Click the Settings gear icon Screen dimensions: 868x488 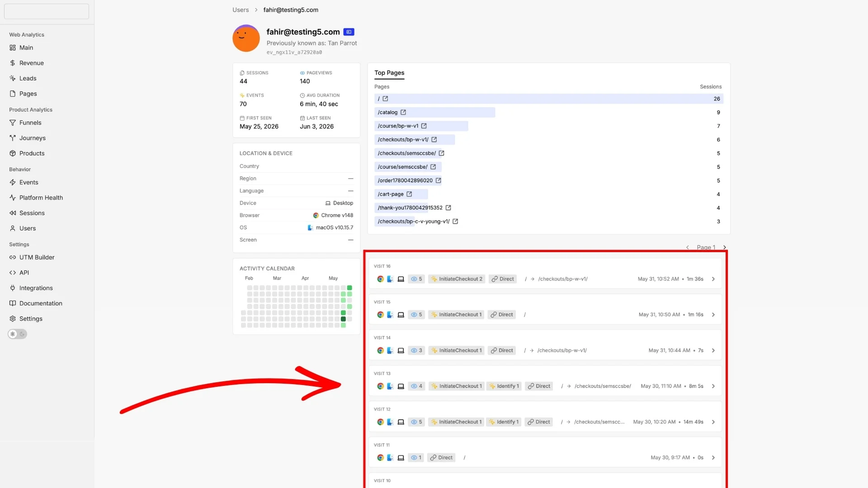point(13,319)
